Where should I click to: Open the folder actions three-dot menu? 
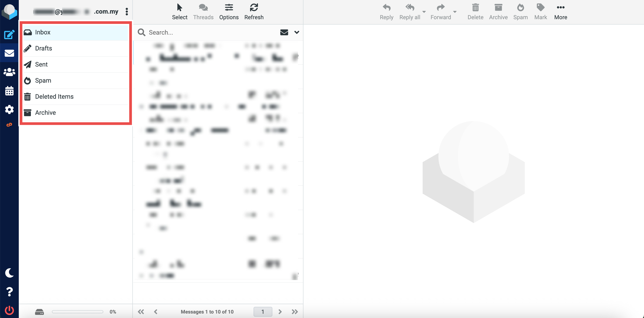127,11
